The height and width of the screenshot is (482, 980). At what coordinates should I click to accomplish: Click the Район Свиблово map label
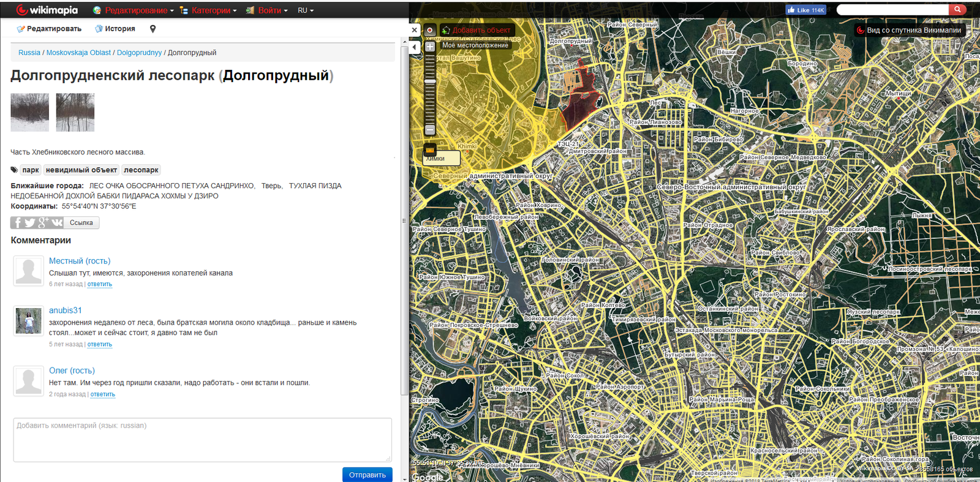point(775,252)
